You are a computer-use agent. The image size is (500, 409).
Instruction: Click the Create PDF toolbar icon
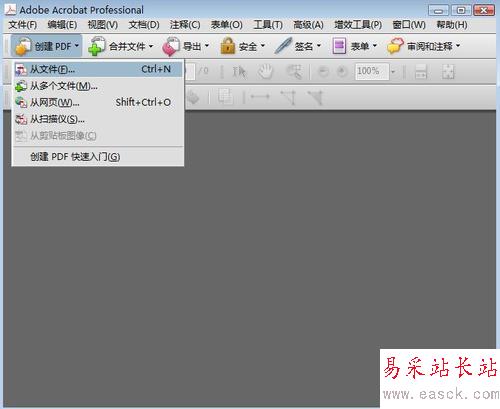click(23, 46)
